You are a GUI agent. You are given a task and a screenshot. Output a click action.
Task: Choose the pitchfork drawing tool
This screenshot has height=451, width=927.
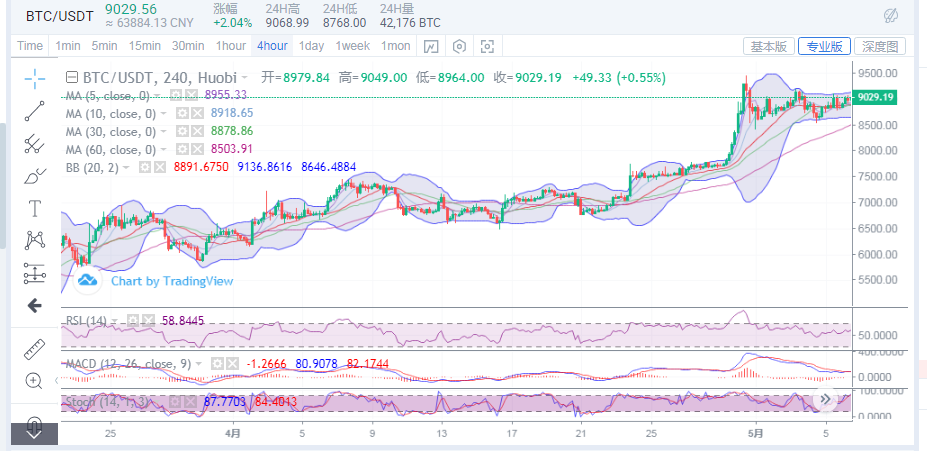35,143
